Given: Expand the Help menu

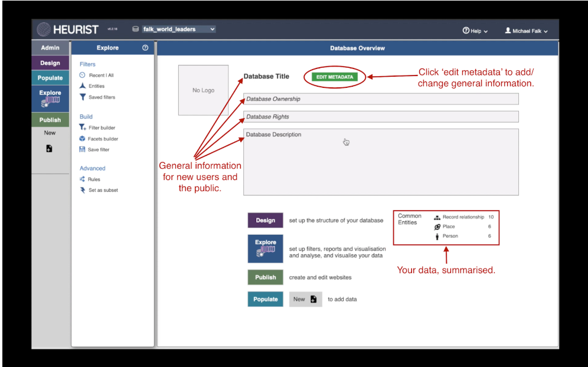Looking at the screenshot, I should (475, 31).
